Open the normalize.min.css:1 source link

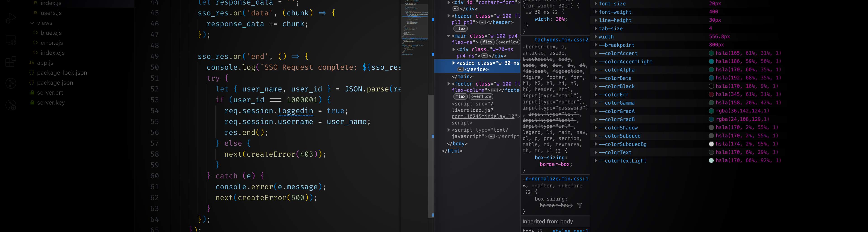pyautogui.click(x=555, y=179)
